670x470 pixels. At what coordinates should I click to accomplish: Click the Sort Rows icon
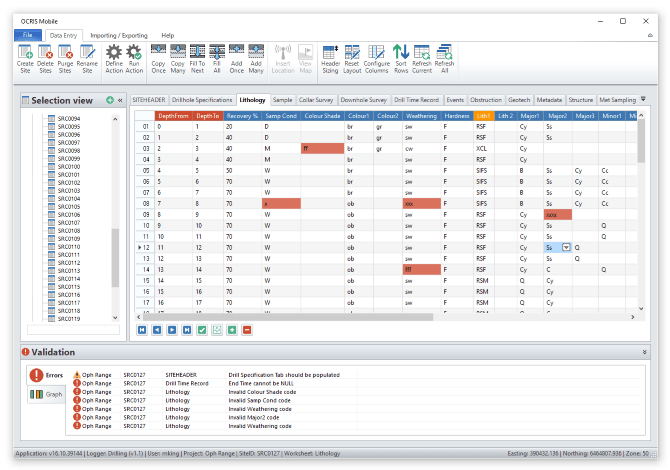[x=400, y=58]
